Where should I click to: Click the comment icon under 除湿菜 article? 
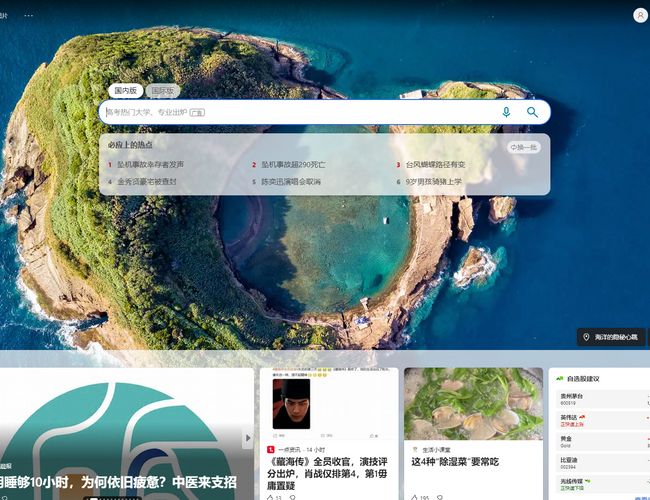(x=439, y=497)
